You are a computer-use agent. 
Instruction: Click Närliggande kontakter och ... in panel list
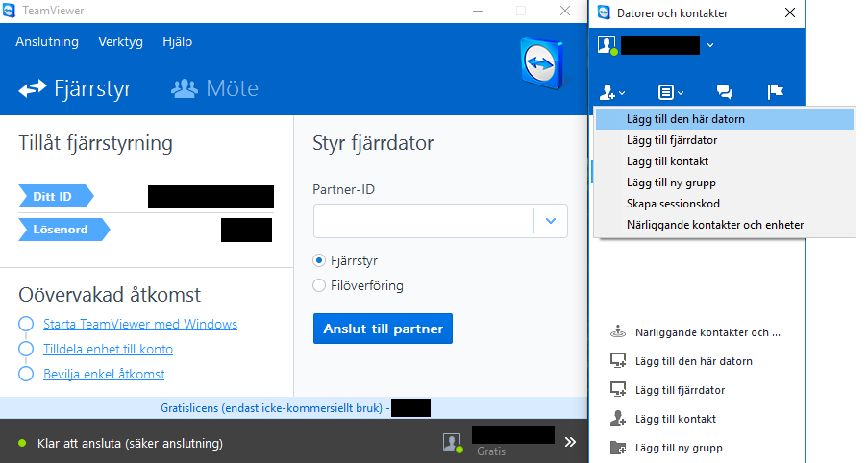point(707,332)
